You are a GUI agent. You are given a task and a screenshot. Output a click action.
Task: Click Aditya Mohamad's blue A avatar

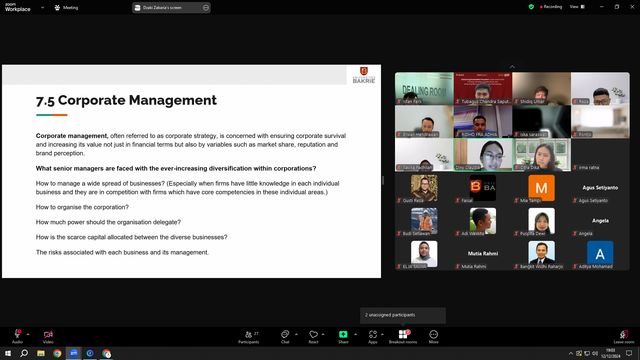coord(600,253)
